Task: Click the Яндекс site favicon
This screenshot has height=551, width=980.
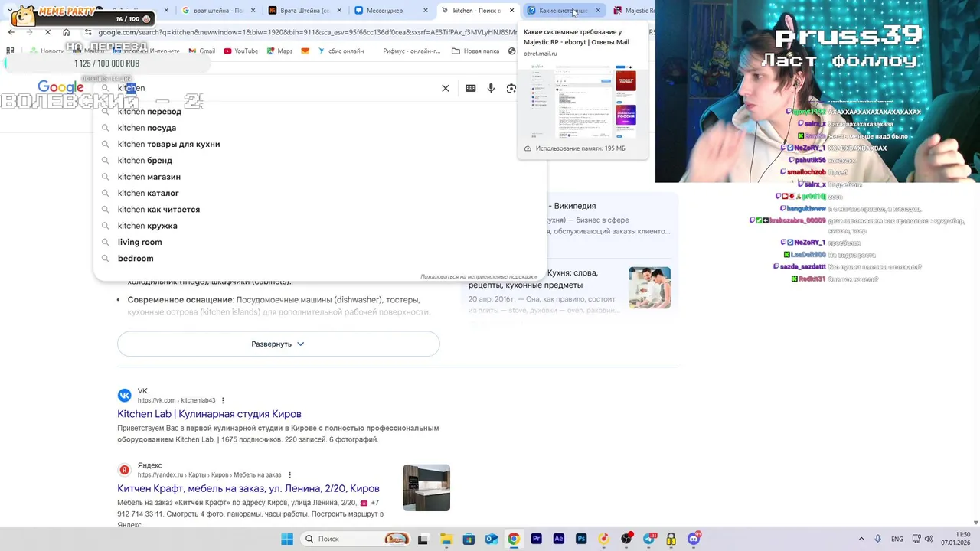Action: (124, 470)
